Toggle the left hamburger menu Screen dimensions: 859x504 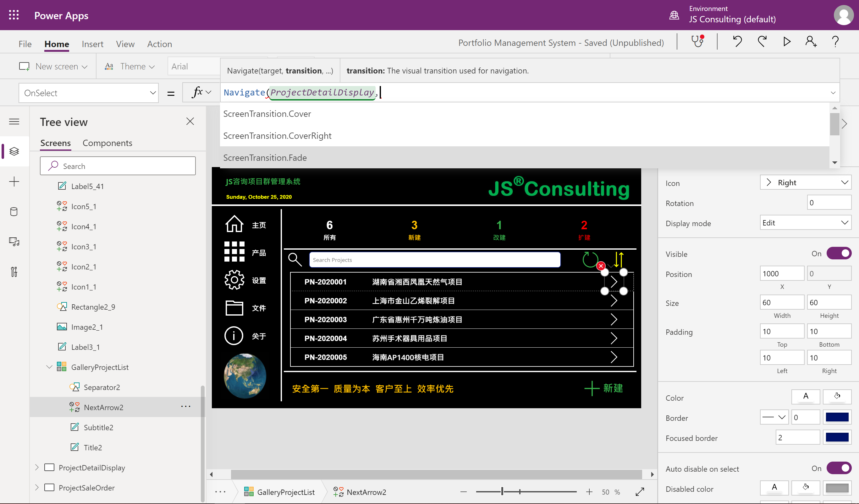tap(14, 122)
